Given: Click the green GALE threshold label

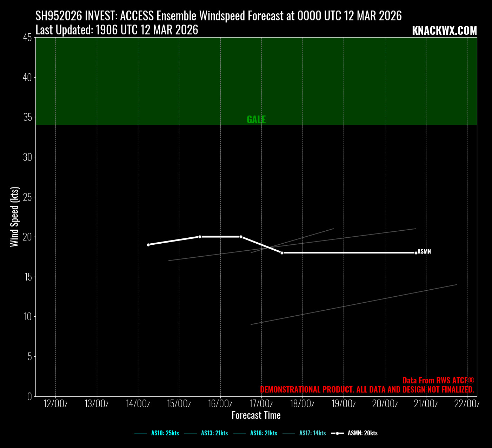Looking at the screenshot, I should pos(256,120).
